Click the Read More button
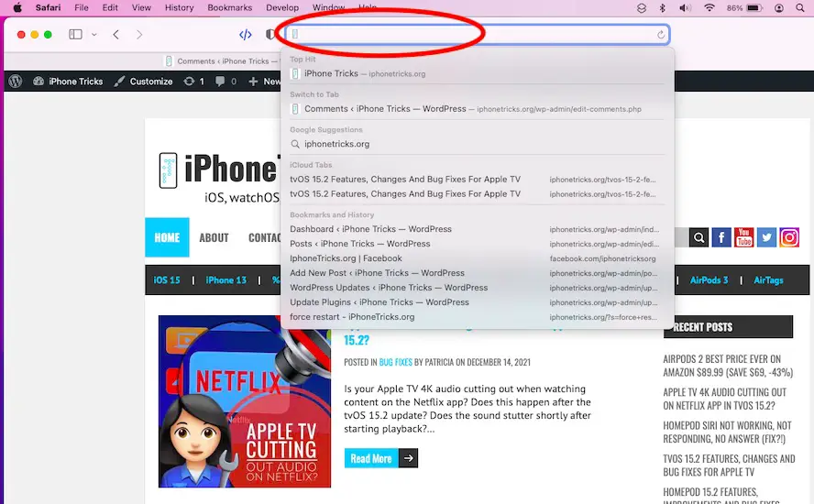The image size is (814, 504). [371, 458]
